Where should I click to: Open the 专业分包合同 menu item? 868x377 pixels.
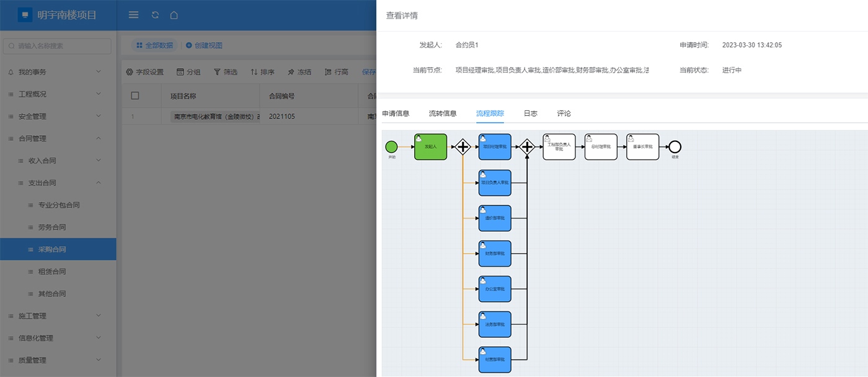point(58,205)
